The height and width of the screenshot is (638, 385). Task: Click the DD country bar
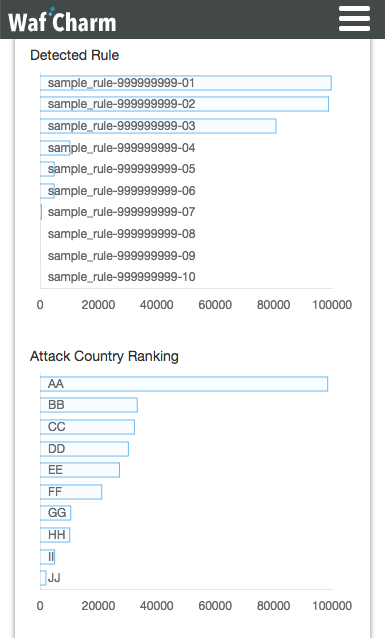85,449
